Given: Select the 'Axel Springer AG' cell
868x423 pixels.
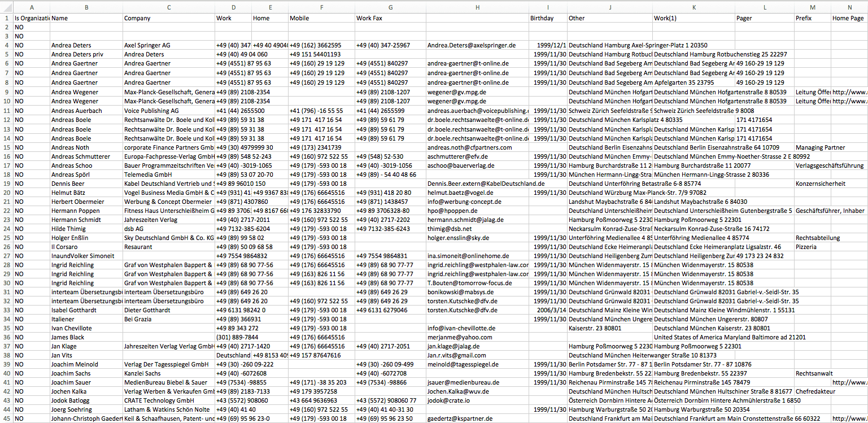Looking at the screenshot, I should tap(169, 45).
